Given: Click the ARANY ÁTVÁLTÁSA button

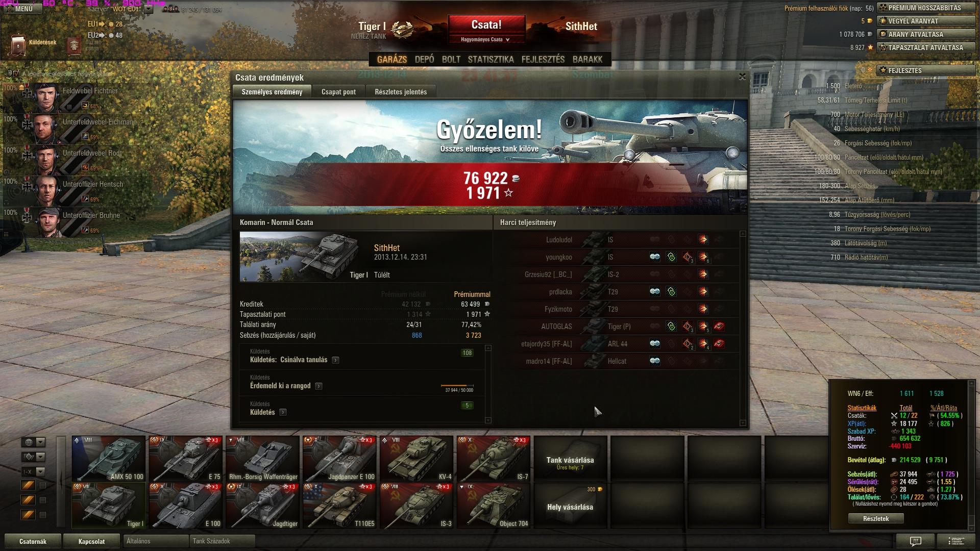Looking at the screenshot, I should (925, 34).
